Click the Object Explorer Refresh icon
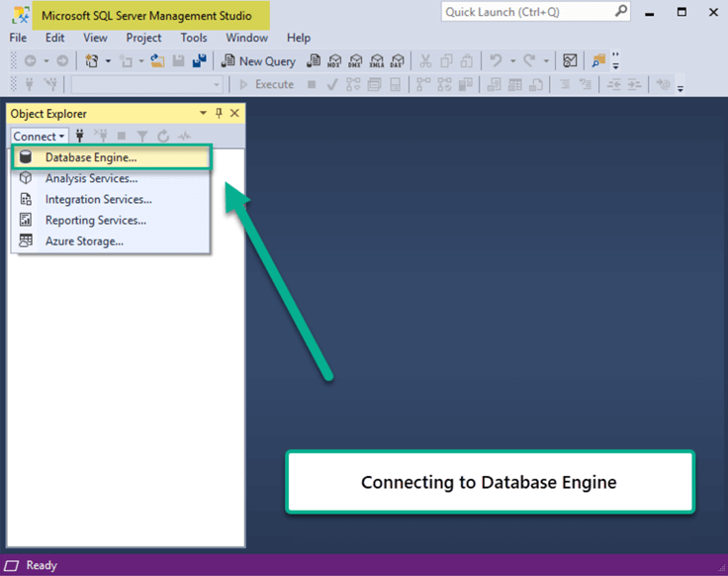 pyautogui.click(x=163, y=137)
